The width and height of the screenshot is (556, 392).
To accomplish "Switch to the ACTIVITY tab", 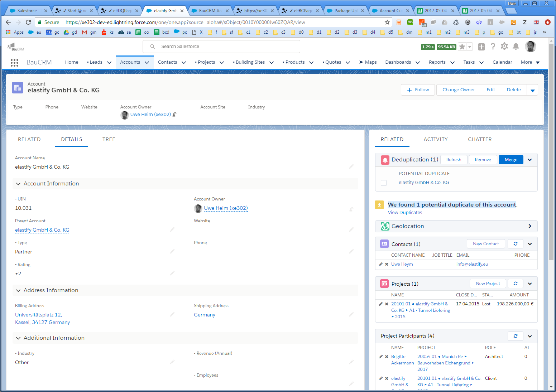I will (x=436, y=139).
